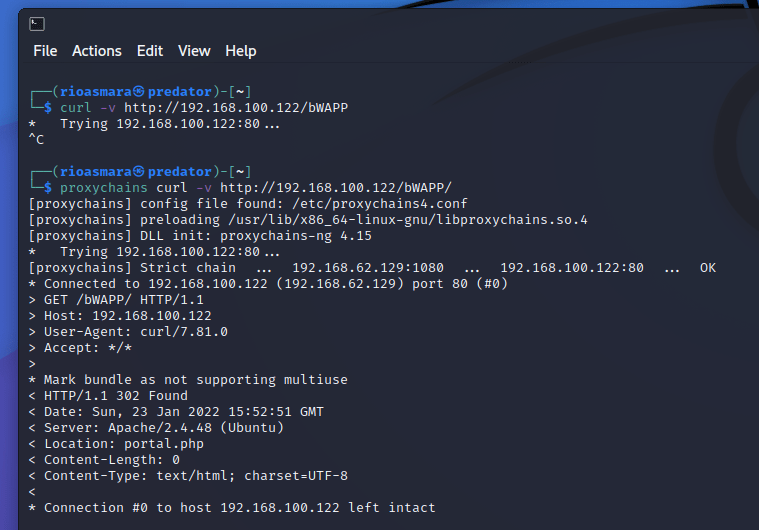Click the ^C interrupt line in terminal
The width and height of the screenshot is (759, 530).
coord(37,140)
